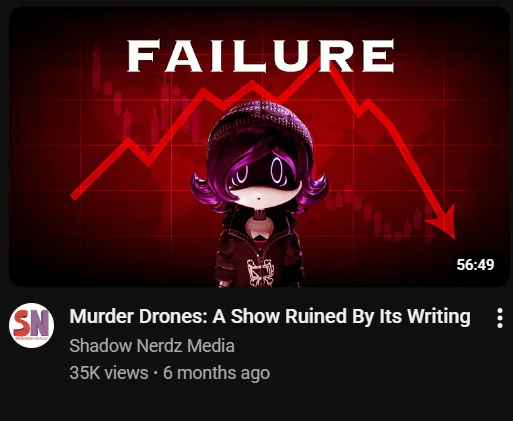Click the knitted beanie on the character
This screenshot has height=421, width=513.
260,125
